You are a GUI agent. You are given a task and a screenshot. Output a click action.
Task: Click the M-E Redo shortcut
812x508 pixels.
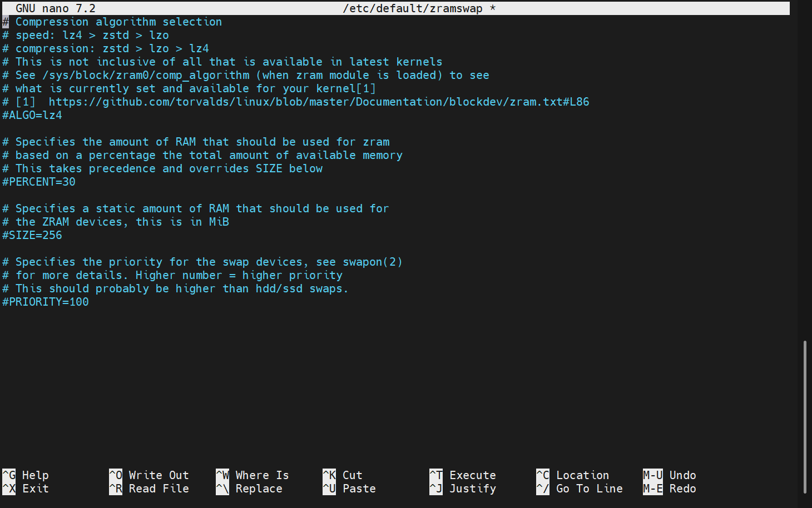click(670, 489)
